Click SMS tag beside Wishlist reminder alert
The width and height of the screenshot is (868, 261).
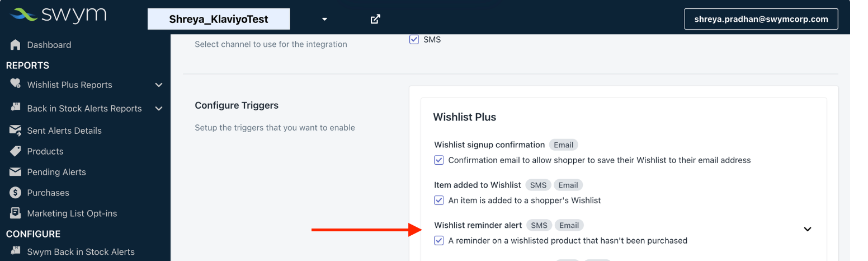[x=539, y=225]
